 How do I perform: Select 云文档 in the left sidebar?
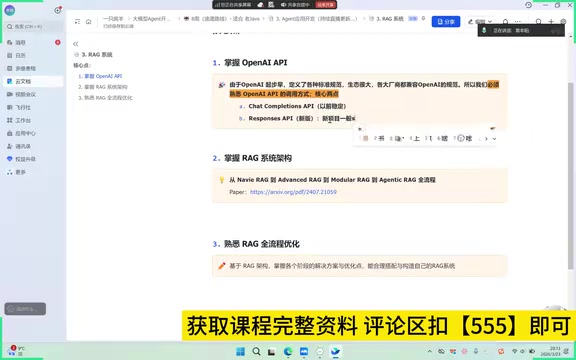coord(33,82)
